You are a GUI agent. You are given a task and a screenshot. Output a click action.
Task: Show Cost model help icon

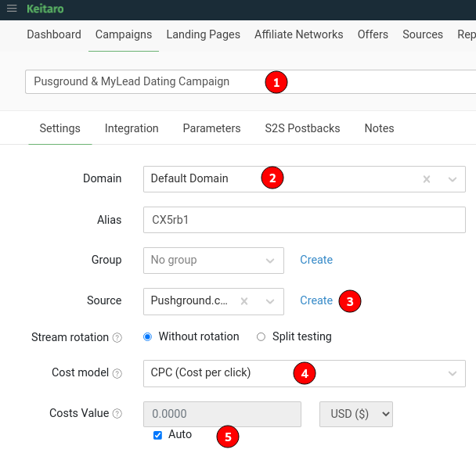pyautogui.click(x=117, y=373)
